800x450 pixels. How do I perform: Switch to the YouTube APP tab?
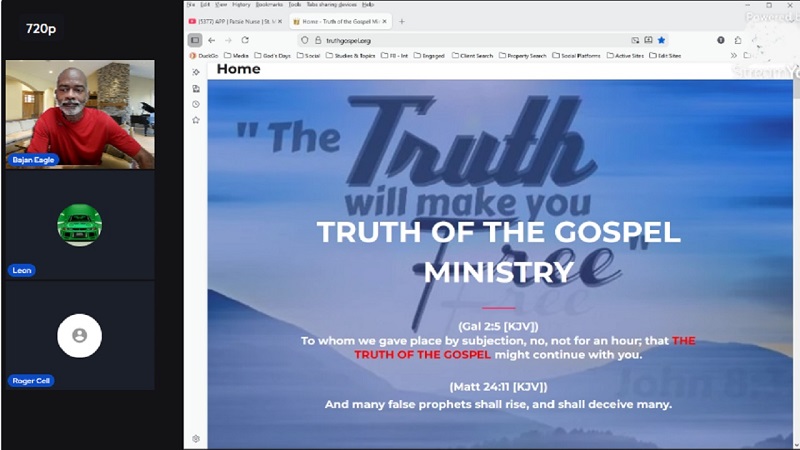point(235,21)
